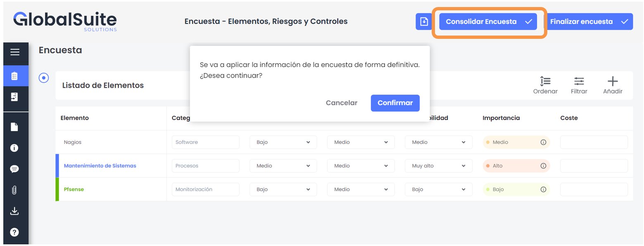Click the export download button beside Consolidar Encuesta
Viewport: 644px width, 246px height.
point(424,21)
